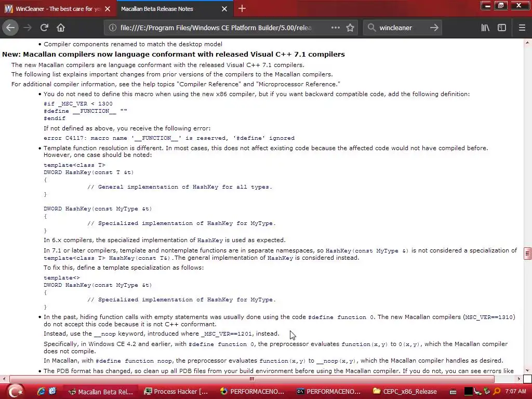Click the horizontal scrollbar thumb

[251, 379]
